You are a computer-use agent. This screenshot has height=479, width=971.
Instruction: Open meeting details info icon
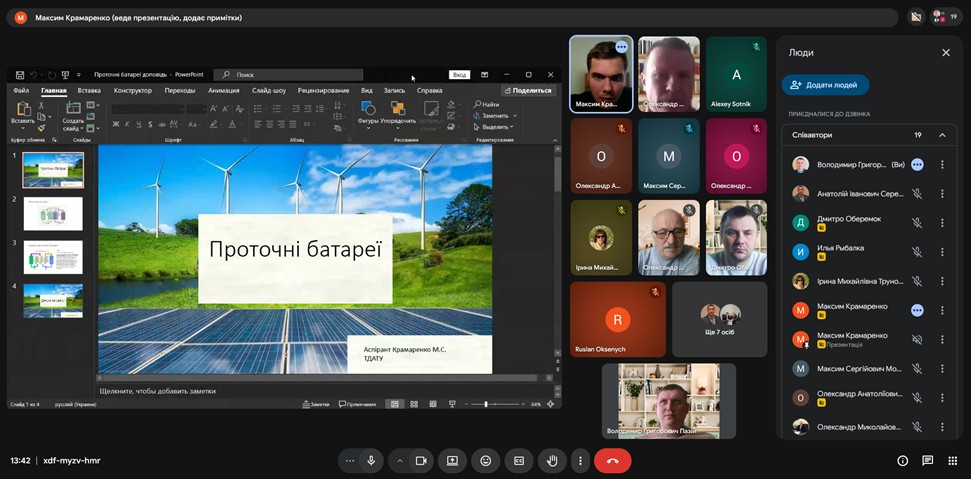pyautogui.click(x=902, y=461)
